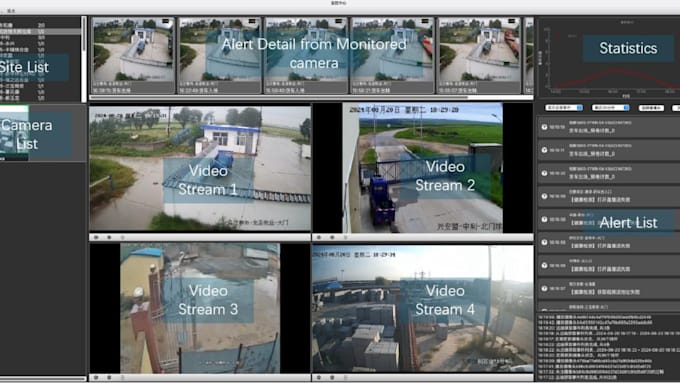Select the rainy guardhouse video feed
Viewport: 680px width, 383px height.
(x=200, y=168)
